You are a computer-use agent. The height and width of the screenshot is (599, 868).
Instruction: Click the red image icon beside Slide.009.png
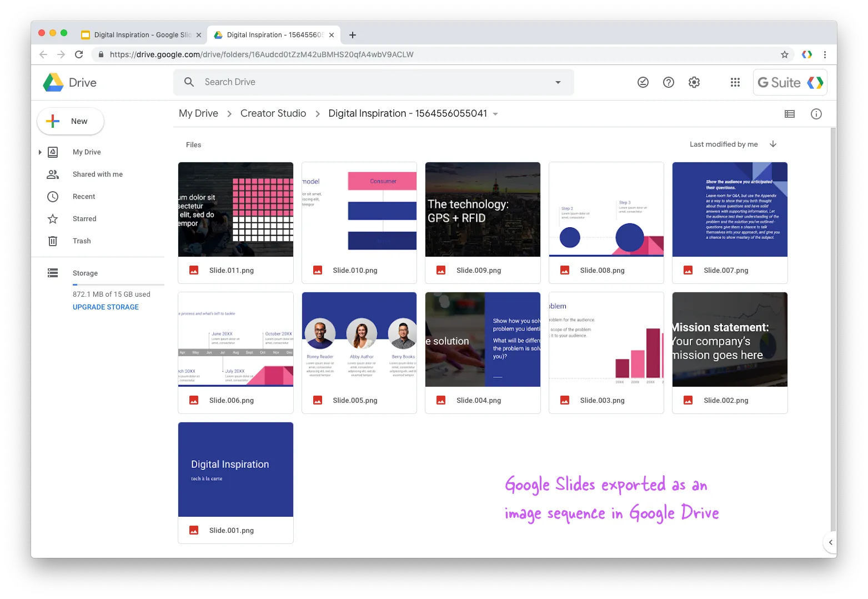tap(440, 270)
